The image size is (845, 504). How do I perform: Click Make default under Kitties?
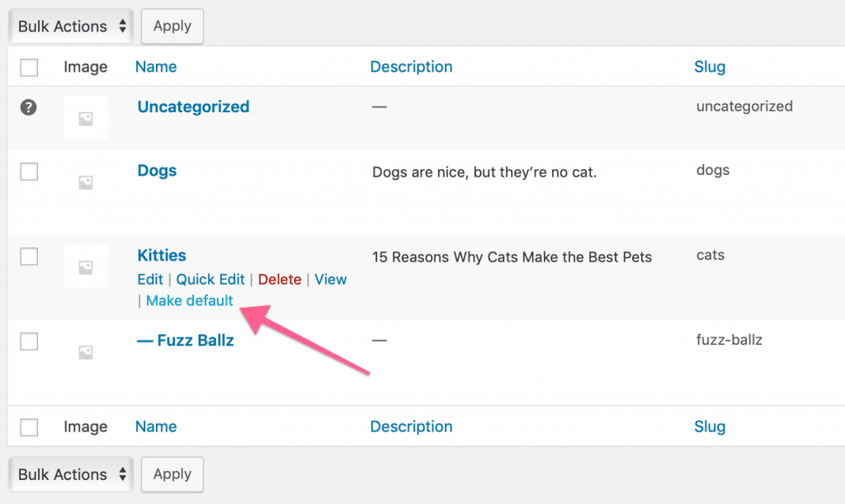(190, 300)
